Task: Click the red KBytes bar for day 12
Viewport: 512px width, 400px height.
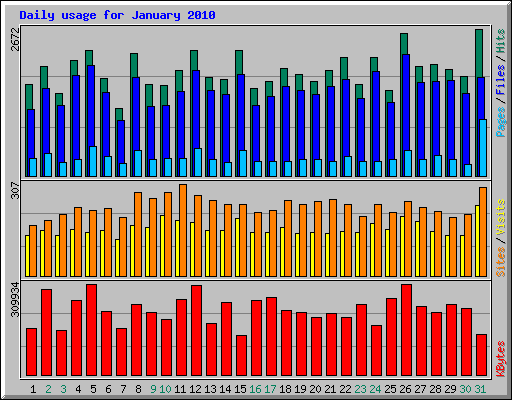Action: pos(197,331)
